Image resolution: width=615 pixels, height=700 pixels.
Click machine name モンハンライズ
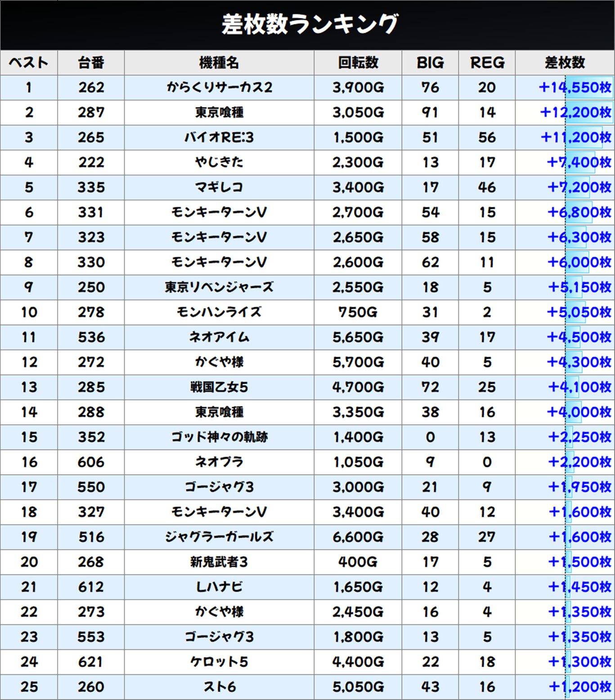[x=219, y=312]
